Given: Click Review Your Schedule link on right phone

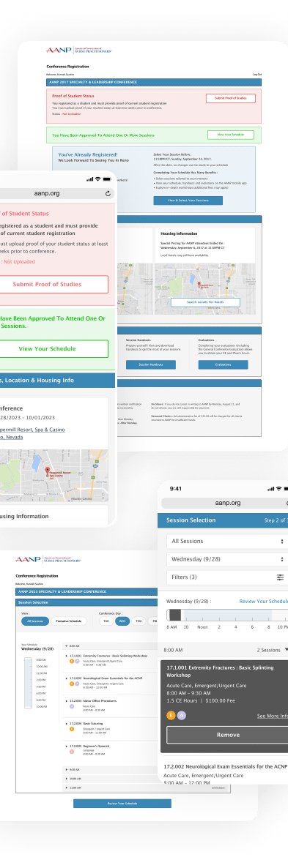Looking at the screenshot, I should (x=264, y=601).
